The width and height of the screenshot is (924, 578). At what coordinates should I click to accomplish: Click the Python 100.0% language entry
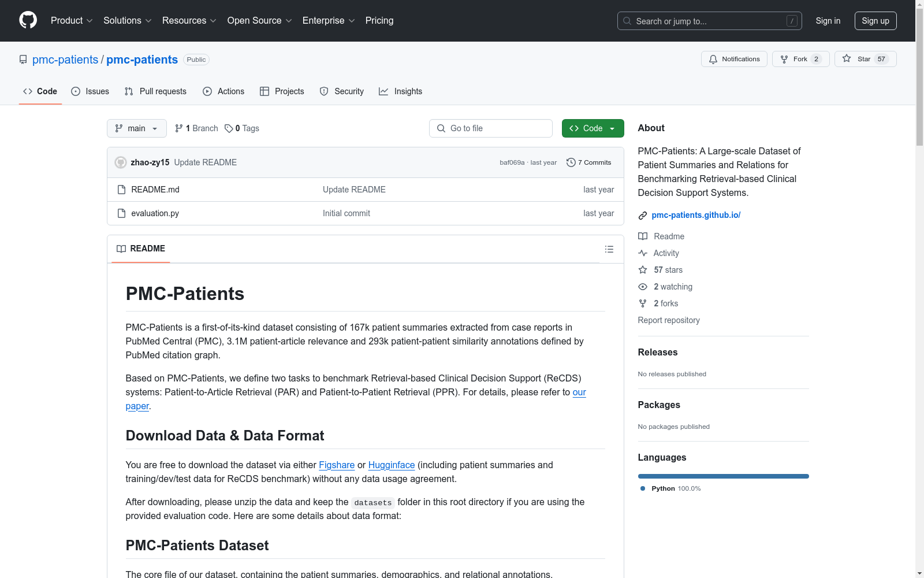coord(670,488)
